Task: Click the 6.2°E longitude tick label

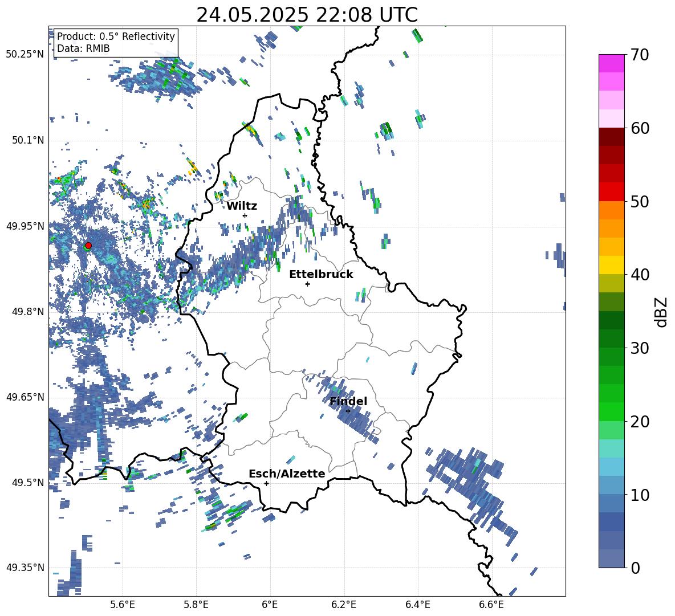Action: 344,605
